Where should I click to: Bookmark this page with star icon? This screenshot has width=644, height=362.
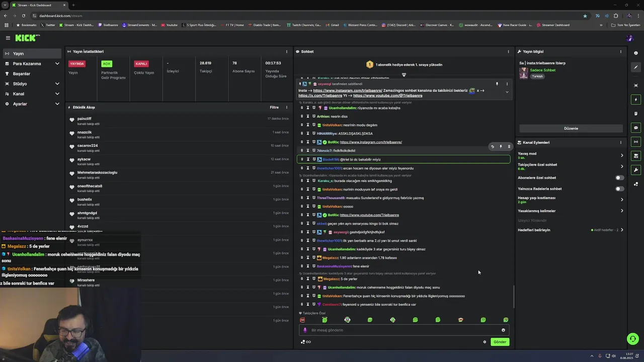[x=585, y=16]
